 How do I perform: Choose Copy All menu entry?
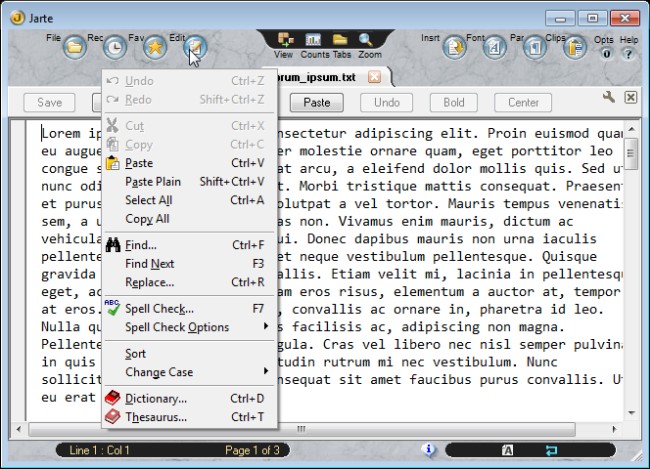pyautogui.click(x=189, y=219)
